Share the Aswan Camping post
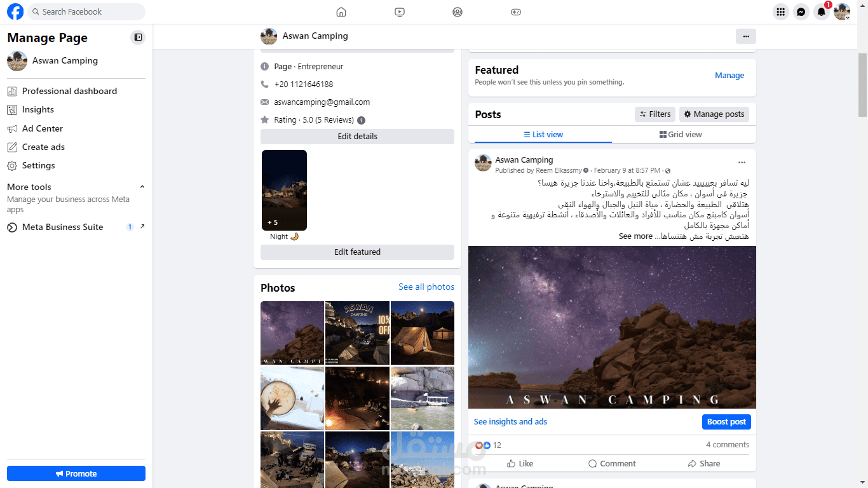Screen dimensions: 868x488 (703, 463)
